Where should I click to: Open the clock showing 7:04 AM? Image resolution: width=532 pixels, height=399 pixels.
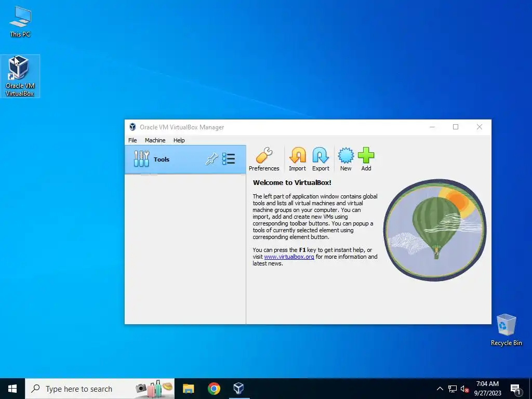[x=487, y=389]
